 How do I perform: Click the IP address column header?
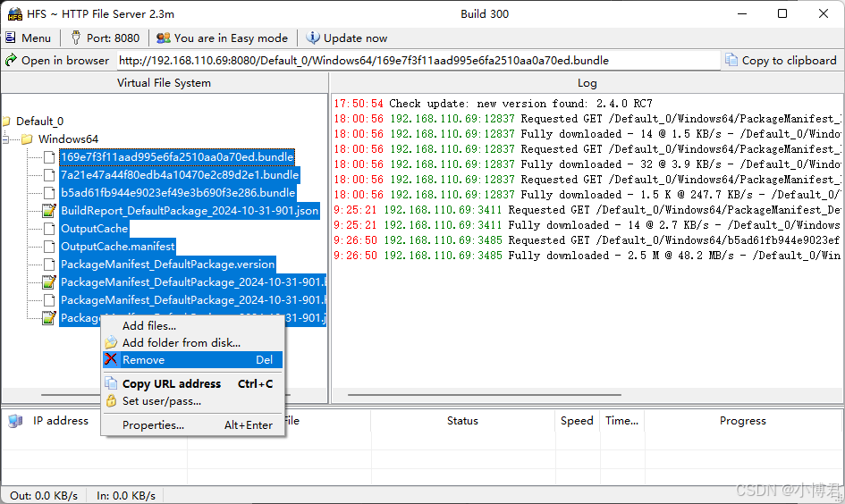(x=61, y=421)
